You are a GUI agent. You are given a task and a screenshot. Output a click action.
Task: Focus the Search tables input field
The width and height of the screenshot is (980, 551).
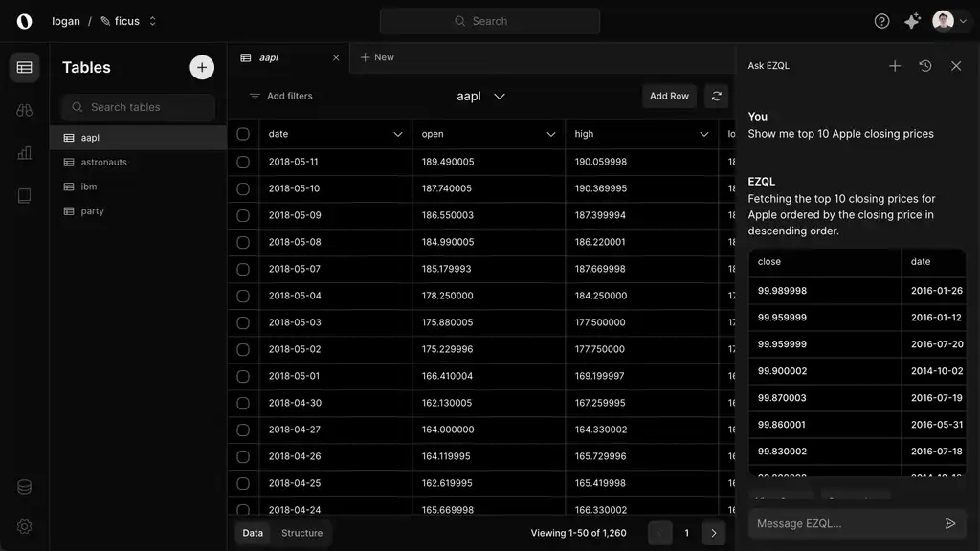coord(139,107)
